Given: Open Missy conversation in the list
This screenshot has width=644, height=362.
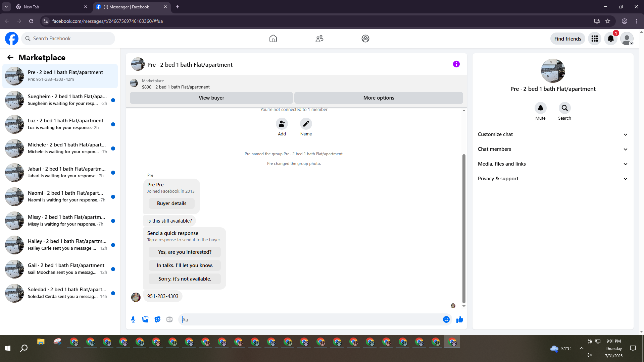Looking at the screenshot, I should click(60, 221).
